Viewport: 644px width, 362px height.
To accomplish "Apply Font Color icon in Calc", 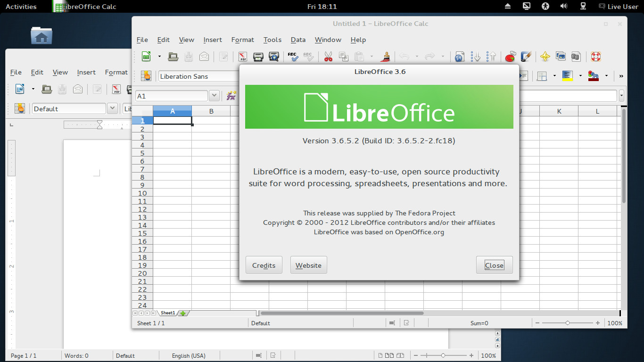I will [593, 76].
